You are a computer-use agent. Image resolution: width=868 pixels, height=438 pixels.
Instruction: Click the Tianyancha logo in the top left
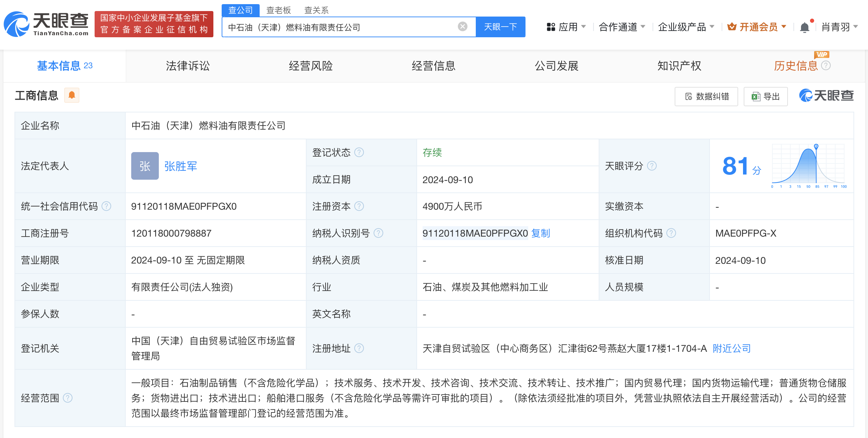[45, 23]
